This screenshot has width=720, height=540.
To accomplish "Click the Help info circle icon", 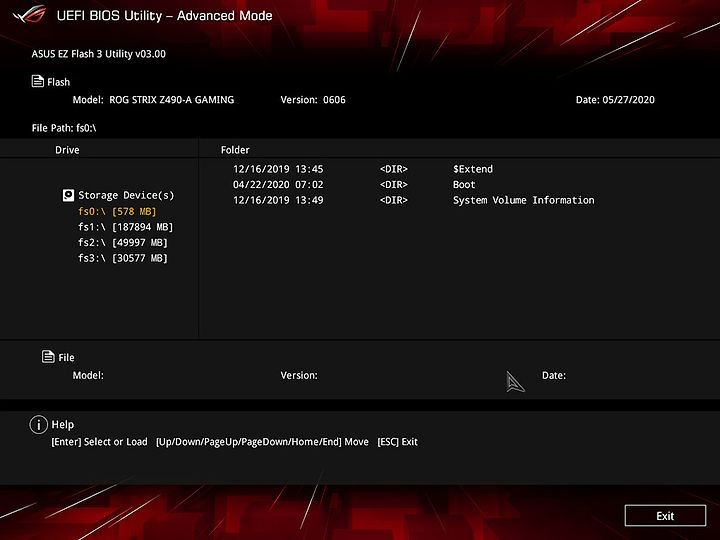I will (39, 425).
